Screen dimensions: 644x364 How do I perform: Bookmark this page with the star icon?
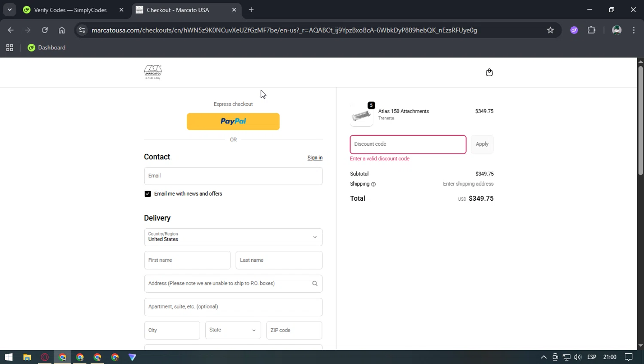click(550, 30)
